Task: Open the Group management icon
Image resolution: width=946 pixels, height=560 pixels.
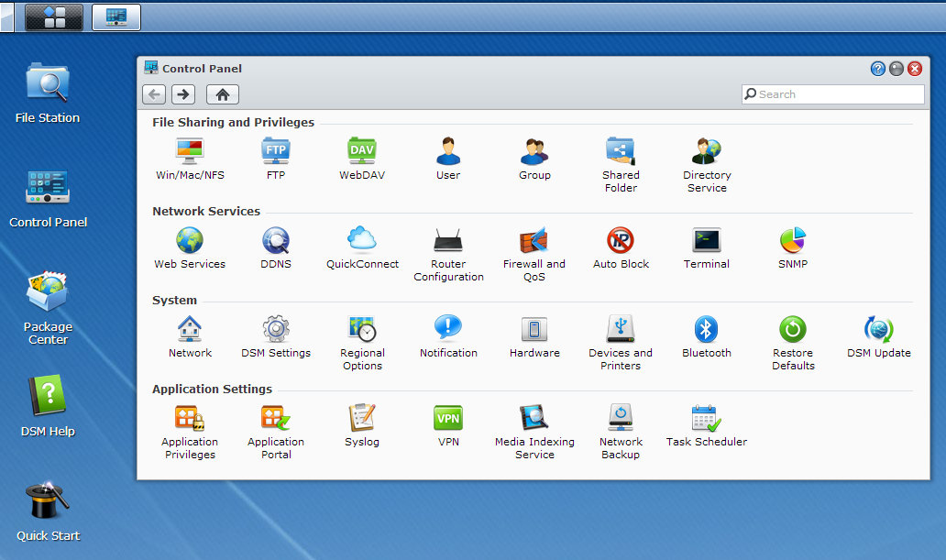Action: pos(534,159)
